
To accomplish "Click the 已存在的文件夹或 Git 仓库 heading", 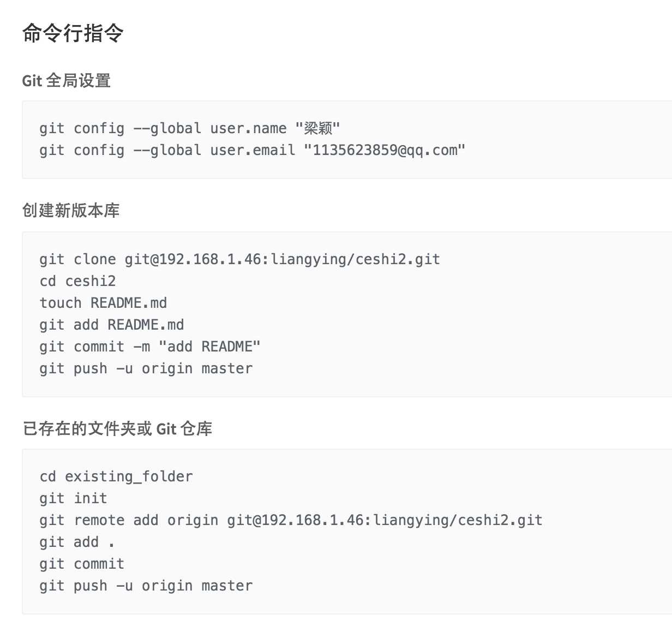I will [117, 428].
